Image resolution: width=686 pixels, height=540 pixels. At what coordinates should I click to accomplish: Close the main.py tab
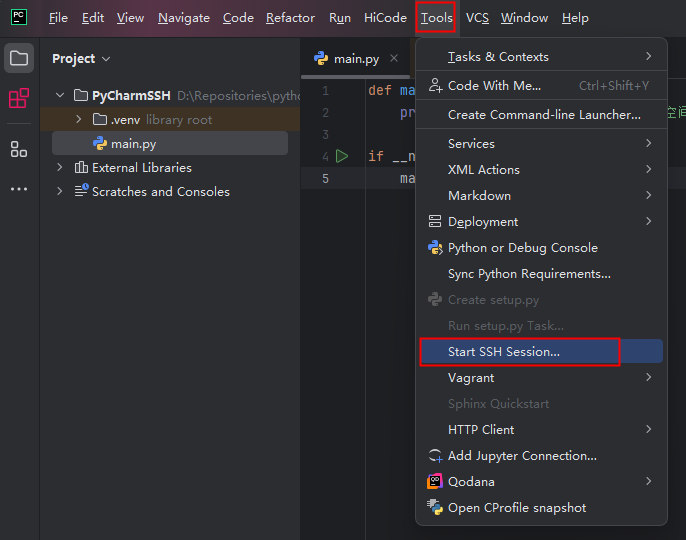pyautogui.click(x=394, y=59)
